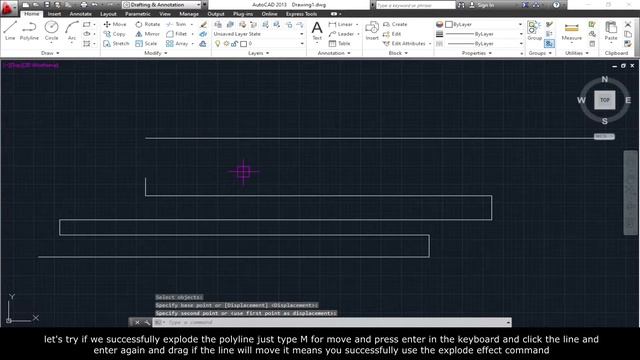640x360 pixels.
Task: Activate the Move command
Action: click(x=115, y=24)
